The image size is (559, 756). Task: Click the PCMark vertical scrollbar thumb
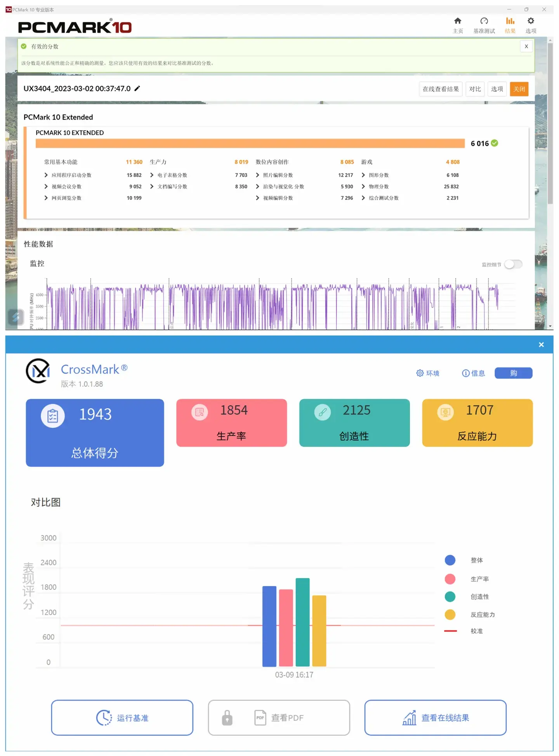(x=550, y=124)
